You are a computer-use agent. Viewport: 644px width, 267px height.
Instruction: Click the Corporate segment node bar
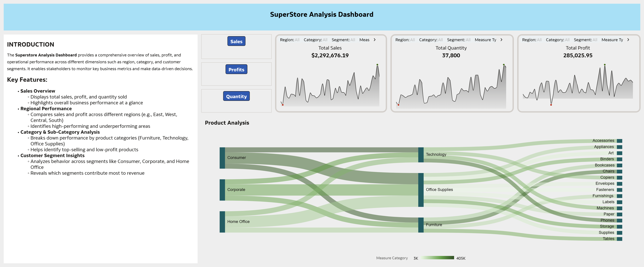[x=222, y=190]
